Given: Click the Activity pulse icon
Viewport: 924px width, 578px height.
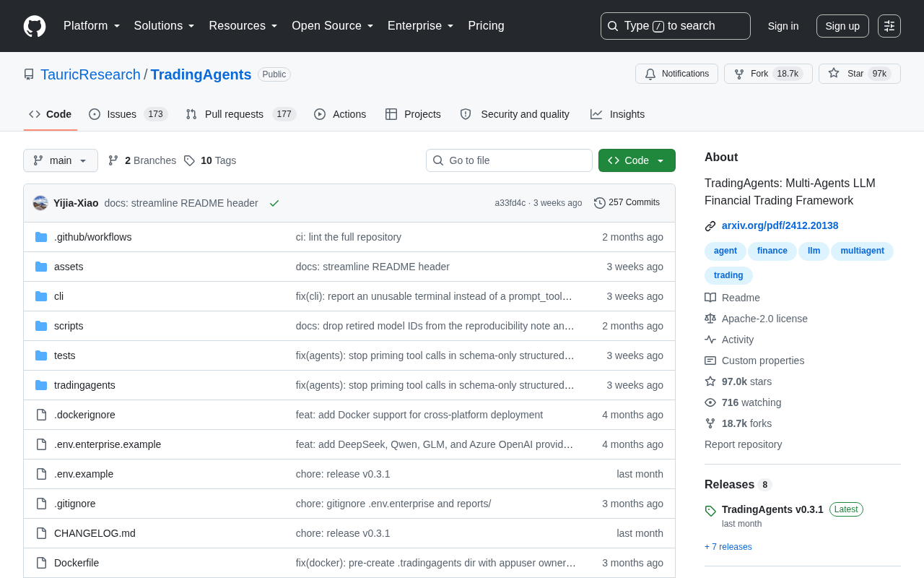Looking at the screenshot, I should 710,340.
